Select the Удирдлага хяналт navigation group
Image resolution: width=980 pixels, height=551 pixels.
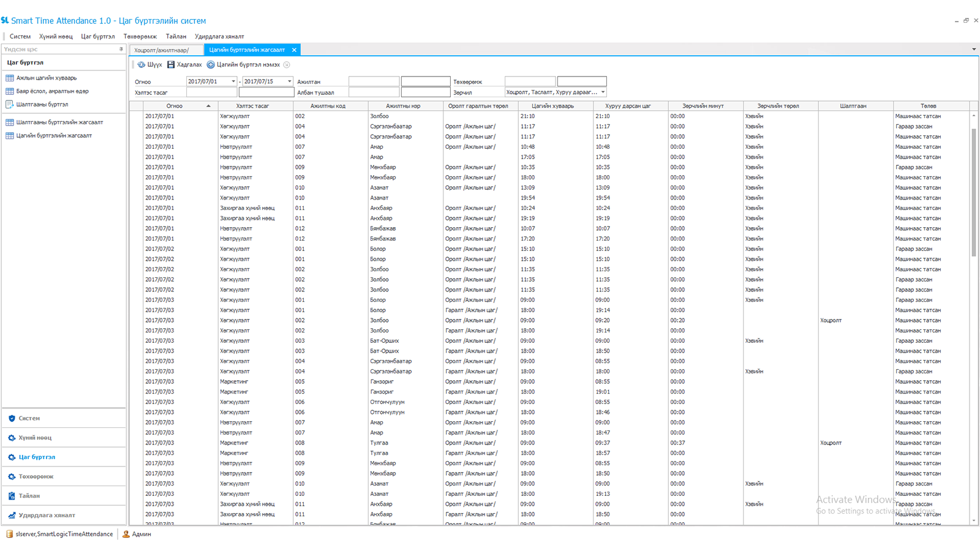(x=64, y=515)
